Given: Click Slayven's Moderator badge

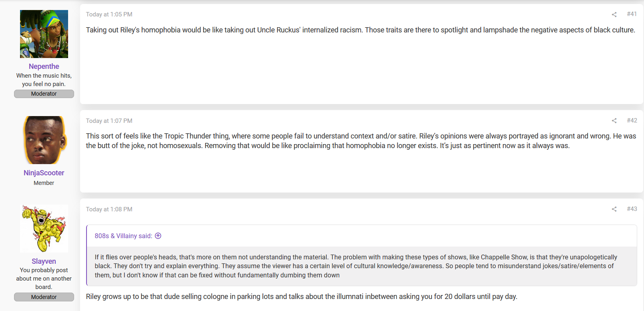Looking at the screenshot, I should 44,297.
